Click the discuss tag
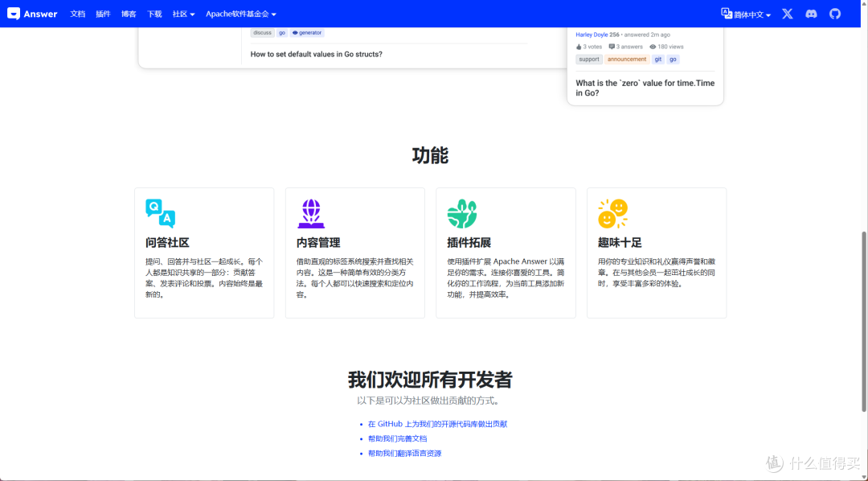The width and height of the screenshot is (868, 481). point(262,33)
